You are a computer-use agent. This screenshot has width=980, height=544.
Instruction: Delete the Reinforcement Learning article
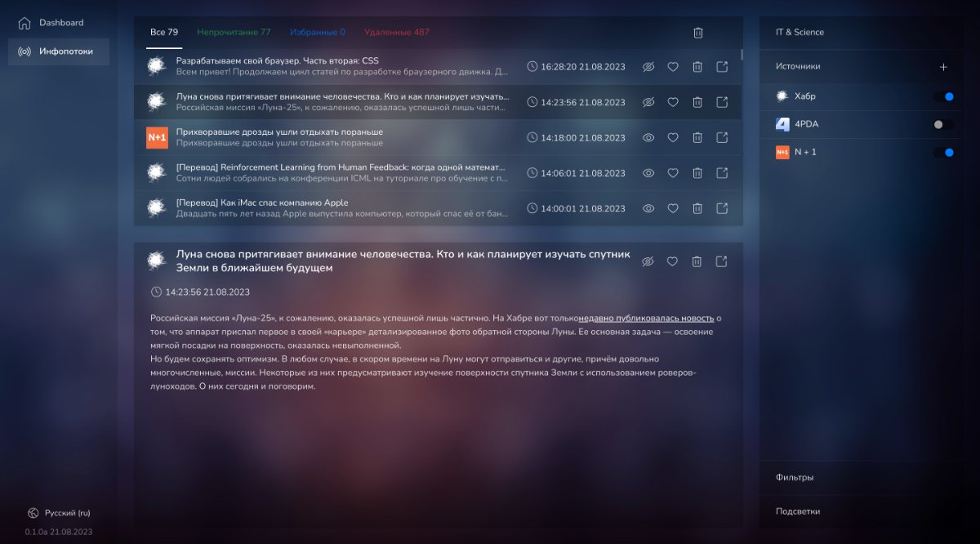tap(697, 173)
